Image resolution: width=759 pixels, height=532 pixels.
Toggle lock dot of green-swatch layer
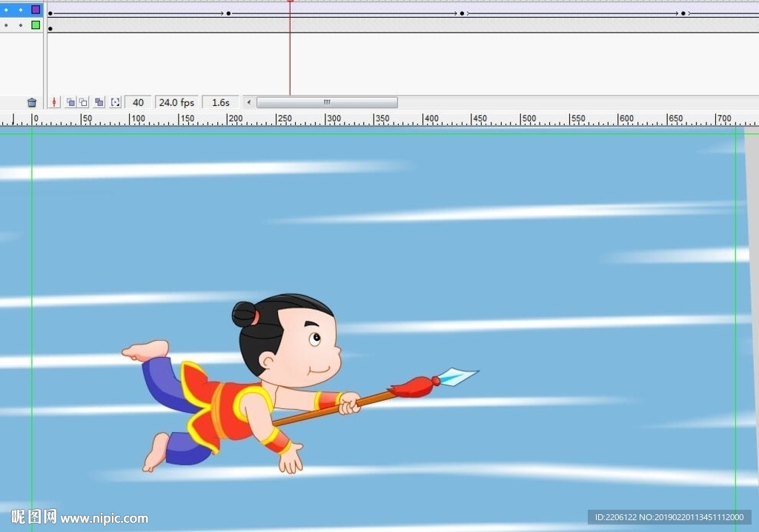coord(21,25)
